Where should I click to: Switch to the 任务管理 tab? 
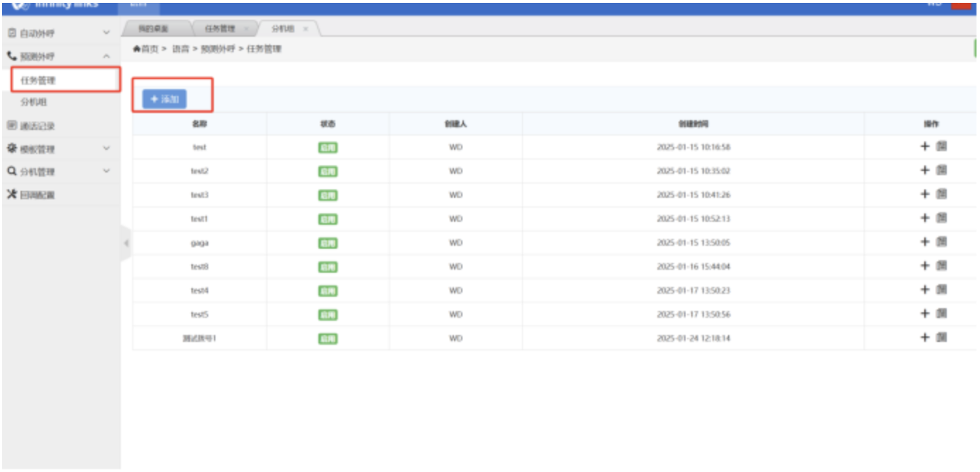click(220, 29)
